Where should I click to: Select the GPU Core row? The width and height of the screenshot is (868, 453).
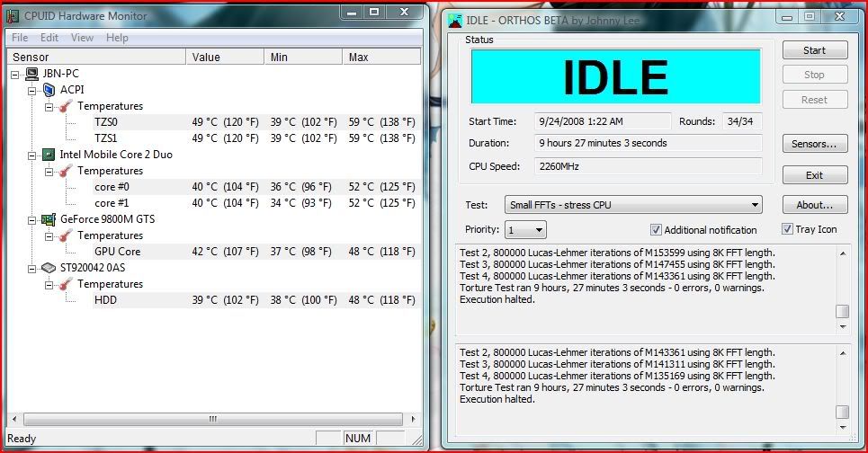[x=255, y=252]
